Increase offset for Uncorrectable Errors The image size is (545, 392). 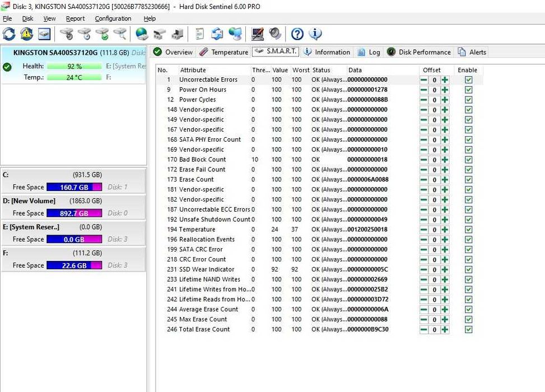(x=445, y=80)
